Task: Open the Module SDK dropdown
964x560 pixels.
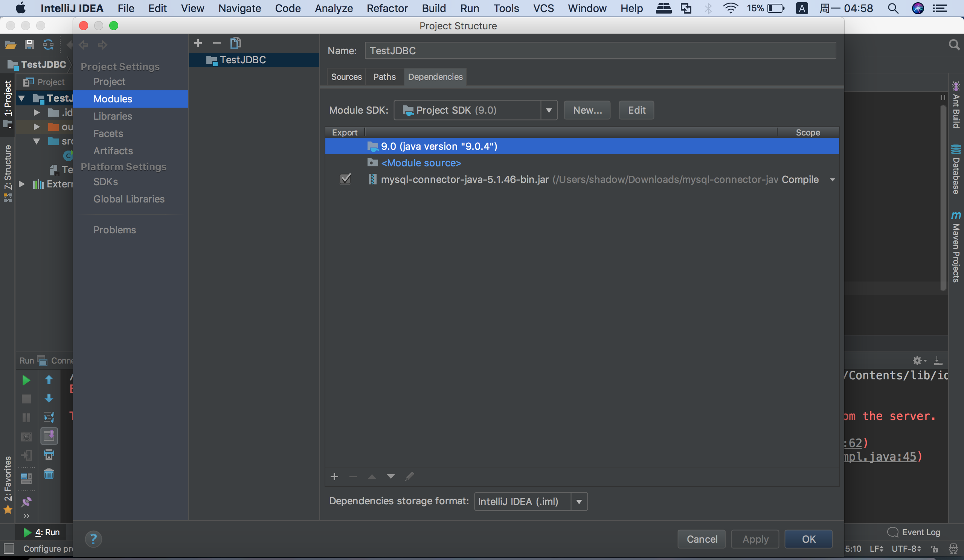Action: (549, 111)
